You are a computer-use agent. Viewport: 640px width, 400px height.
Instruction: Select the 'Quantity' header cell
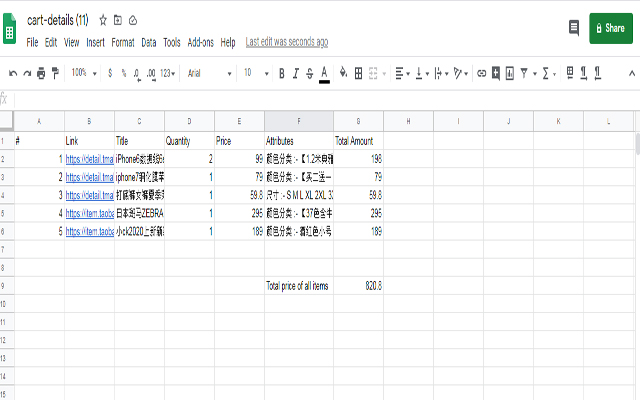[x=189, y=141]
